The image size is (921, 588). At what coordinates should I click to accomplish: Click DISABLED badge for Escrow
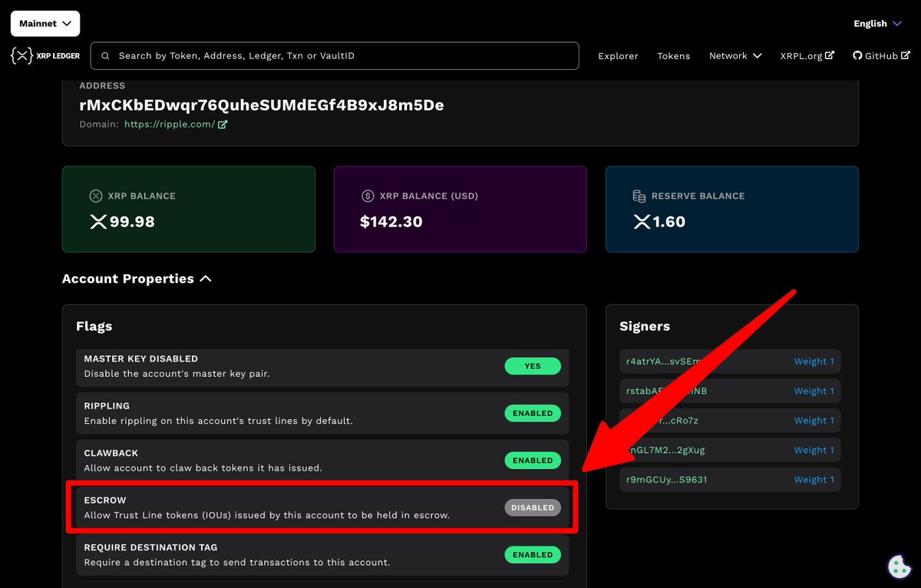pos(533,507)
